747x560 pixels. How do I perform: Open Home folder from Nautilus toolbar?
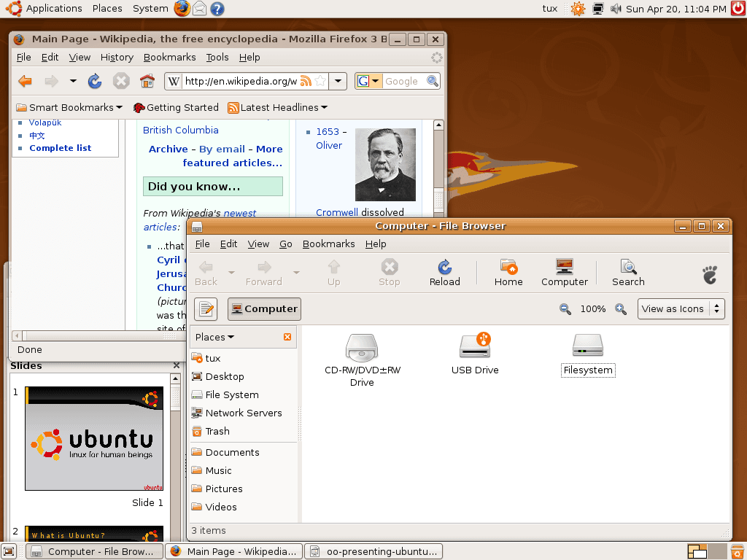pos(508,271)
